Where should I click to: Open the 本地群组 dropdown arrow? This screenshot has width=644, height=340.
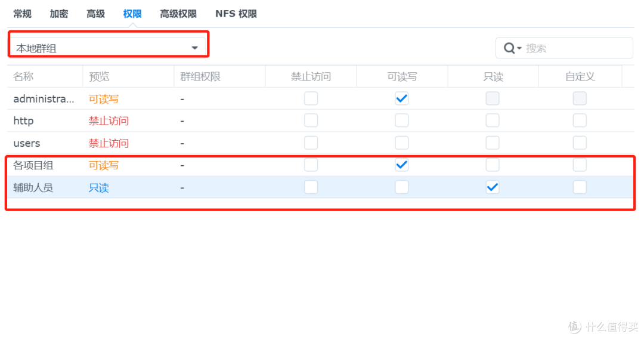click(x=194, y=48)
